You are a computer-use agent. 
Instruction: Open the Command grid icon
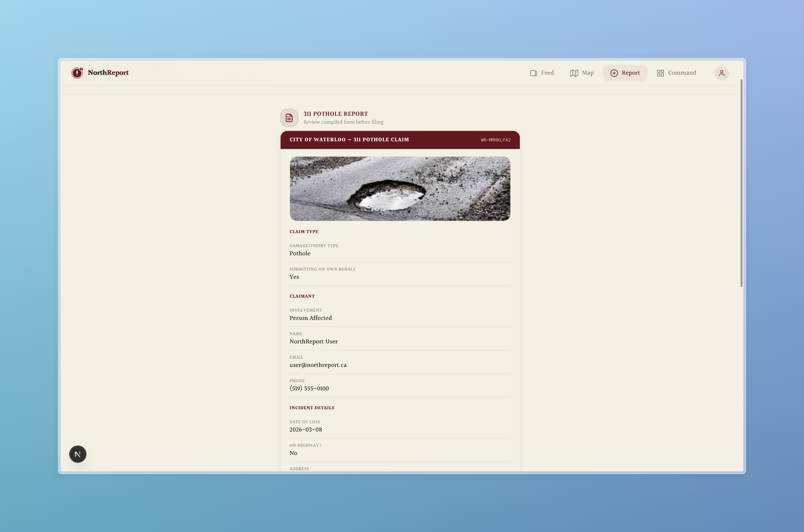[660, 73]
